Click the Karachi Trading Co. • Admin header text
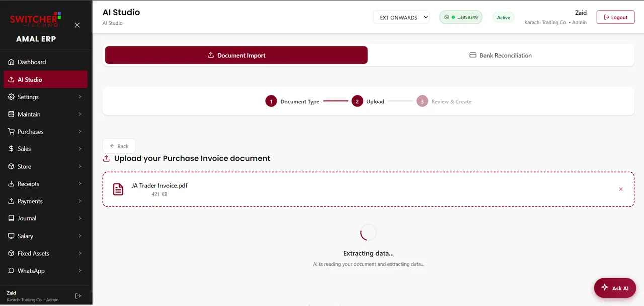Screen dimensions: 644x306 555,23
